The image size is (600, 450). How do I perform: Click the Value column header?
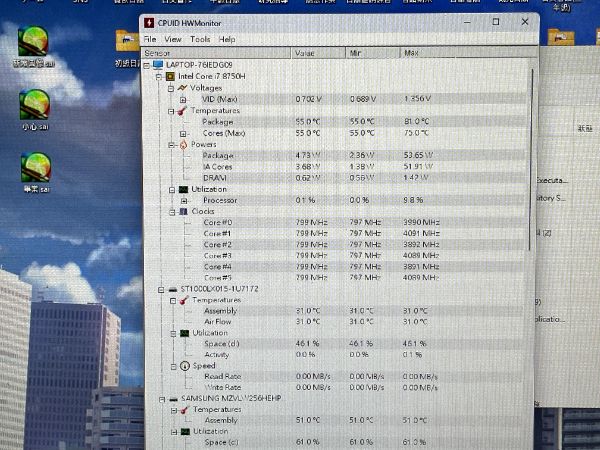coord(318,53)
